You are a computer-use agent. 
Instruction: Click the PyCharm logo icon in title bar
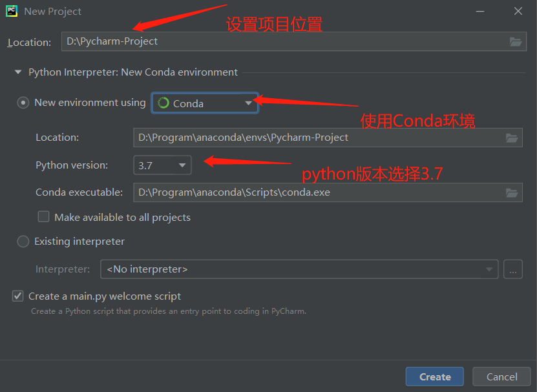pos(12,11)
